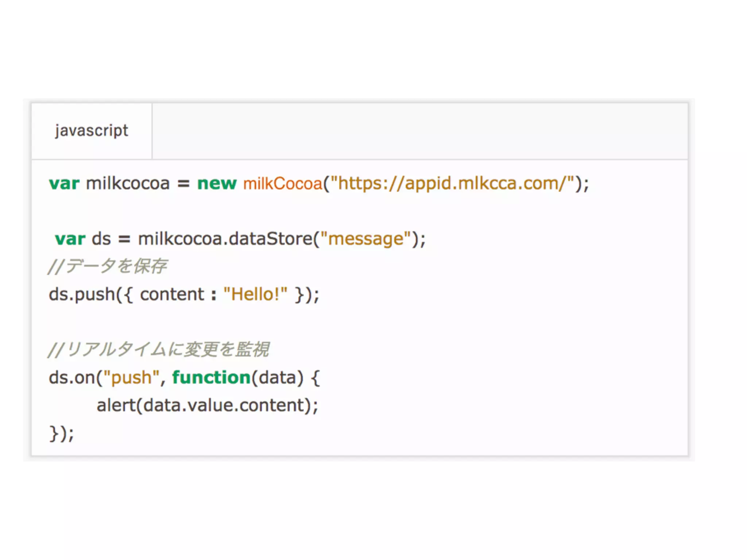
Task: Click the closing }); on the last line
Action: (x=61, y=433)
